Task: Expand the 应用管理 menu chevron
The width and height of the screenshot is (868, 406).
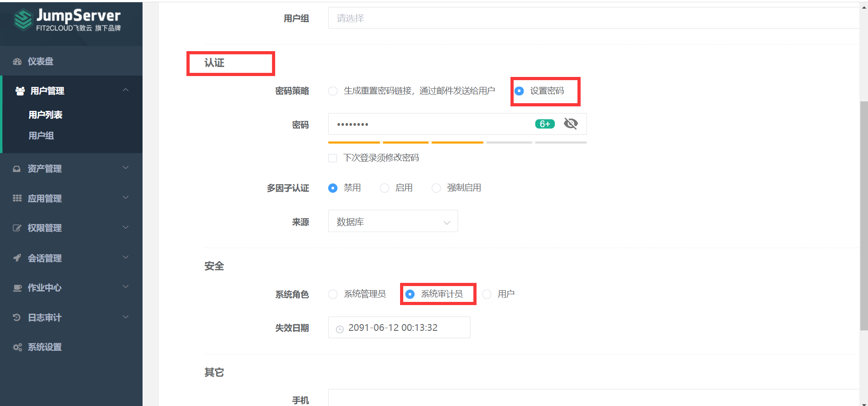Action: point(126,198)
